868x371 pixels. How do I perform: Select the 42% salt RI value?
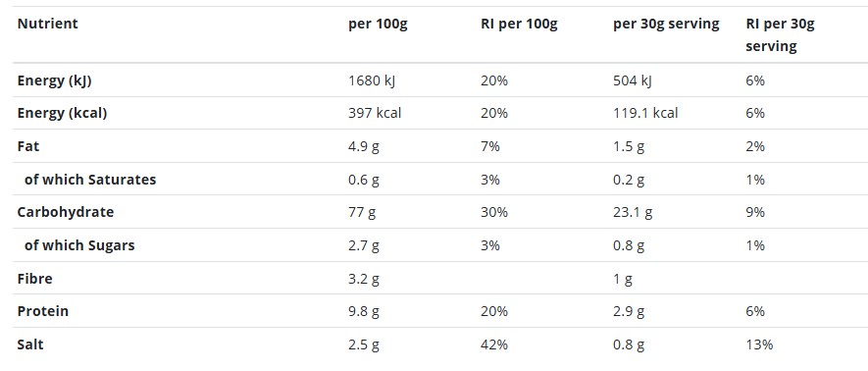pos(494,344)
